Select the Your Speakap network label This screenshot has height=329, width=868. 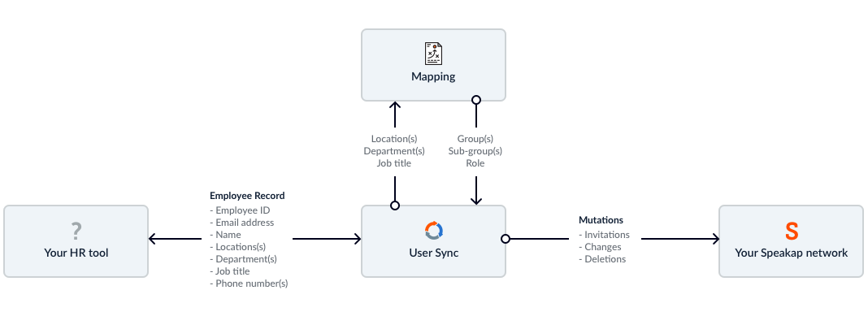791,253
